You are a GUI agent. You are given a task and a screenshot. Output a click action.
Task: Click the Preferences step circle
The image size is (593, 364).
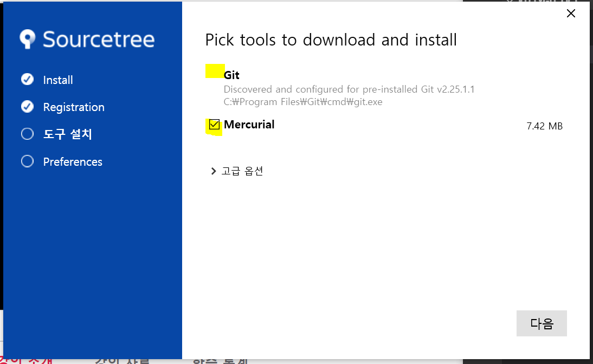click(x=27, y=161)
